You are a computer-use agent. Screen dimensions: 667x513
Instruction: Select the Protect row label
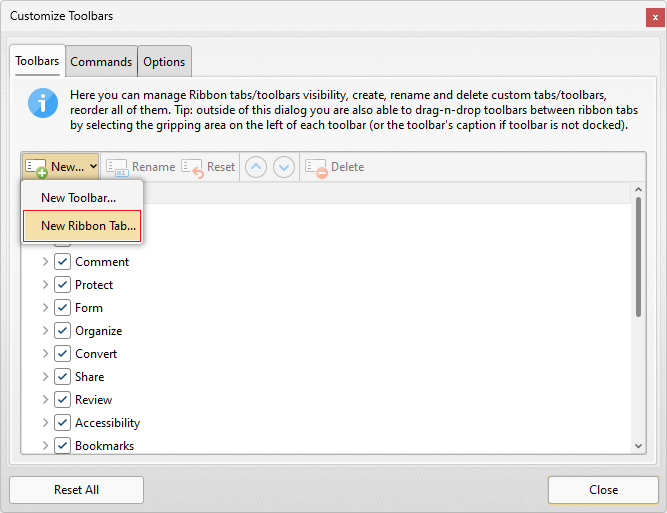94,285
